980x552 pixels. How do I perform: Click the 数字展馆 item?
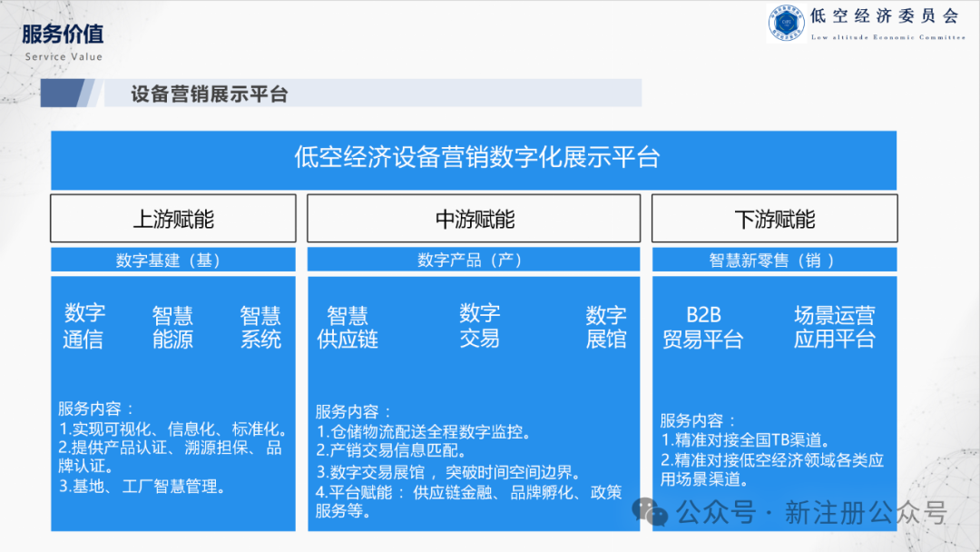point(607,328)
